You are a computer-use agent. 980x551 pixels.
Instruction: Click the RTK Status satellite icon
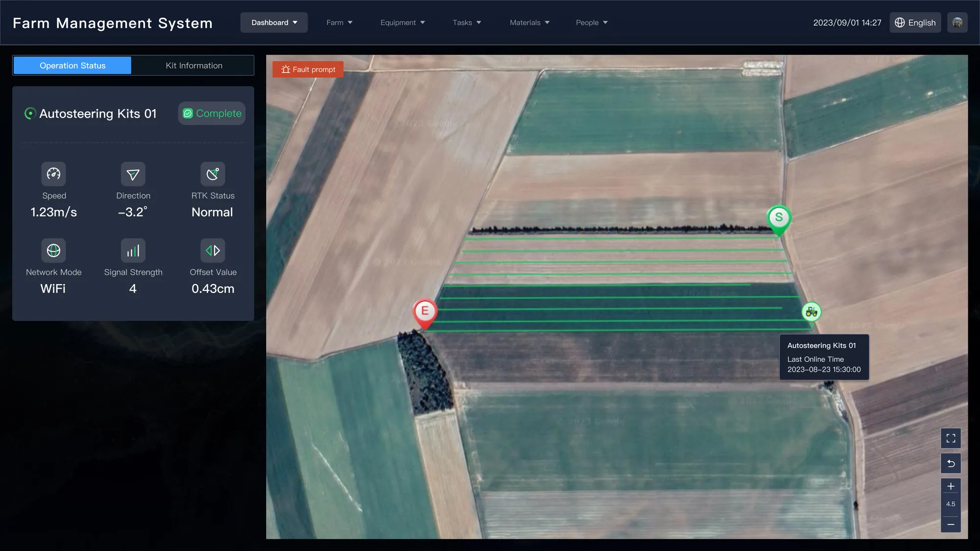[213, 174]
